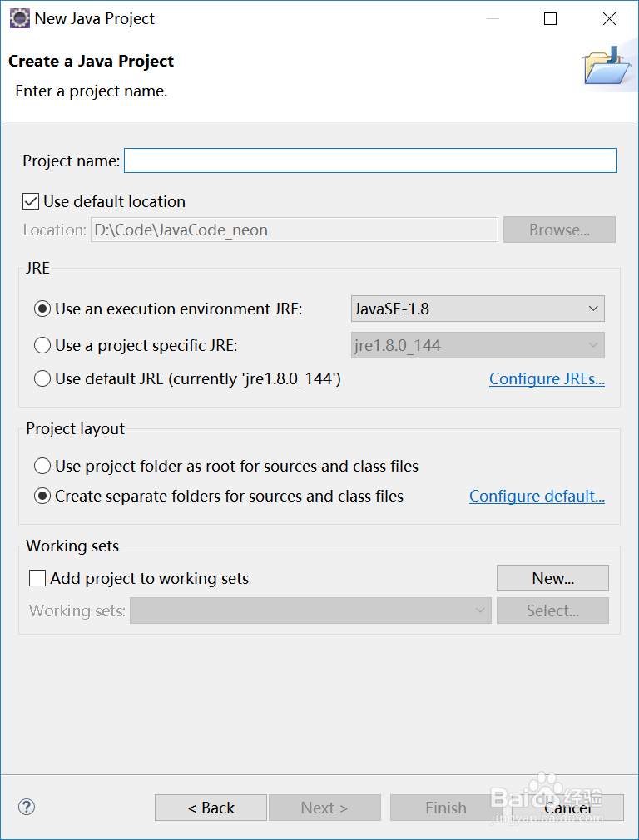
Task: Open the Configure default link
Action: click(x=537, y=496)
